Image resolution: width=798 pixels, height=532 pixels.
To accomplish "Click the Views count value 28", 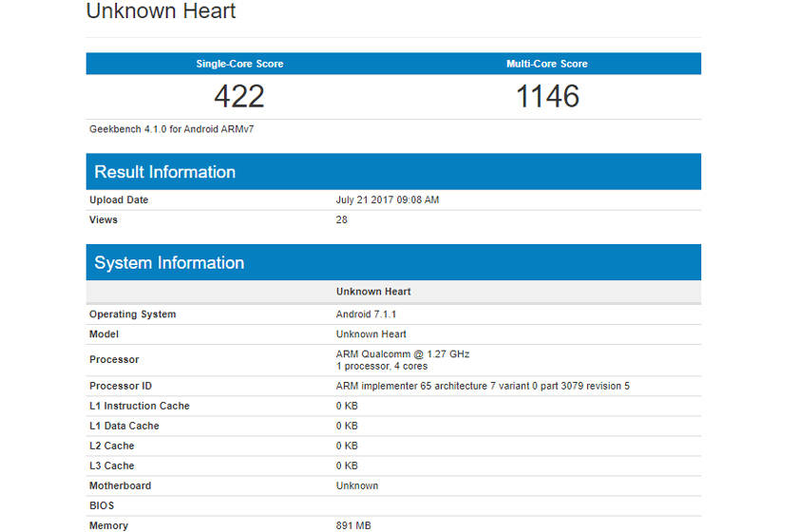I will pos(342,220).
